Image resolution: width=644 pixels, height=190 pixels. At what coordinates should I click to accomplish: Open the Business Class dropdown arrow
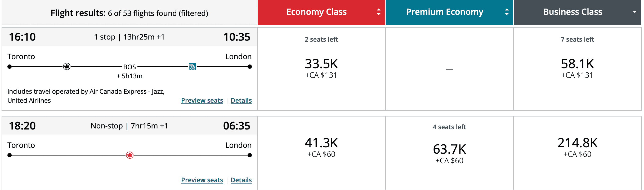(634, 12)
